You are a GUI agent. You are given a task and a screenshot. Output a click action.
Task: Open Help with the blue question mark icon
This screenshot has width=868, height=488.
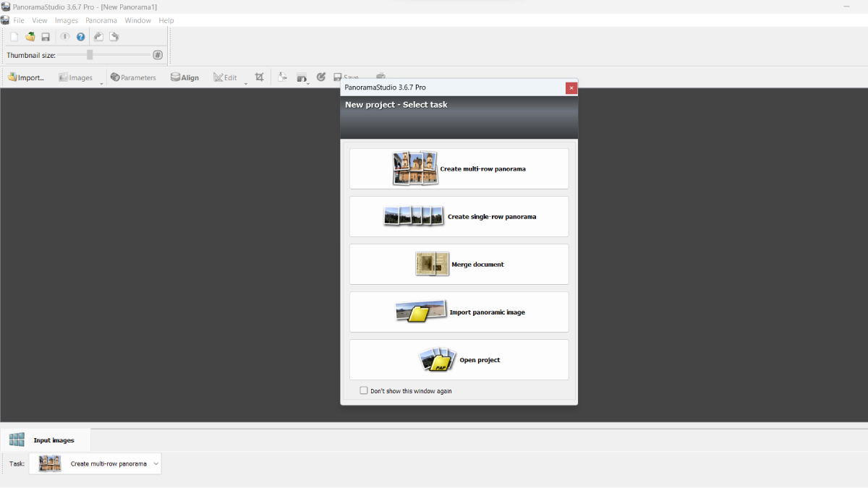pos(81,37)
